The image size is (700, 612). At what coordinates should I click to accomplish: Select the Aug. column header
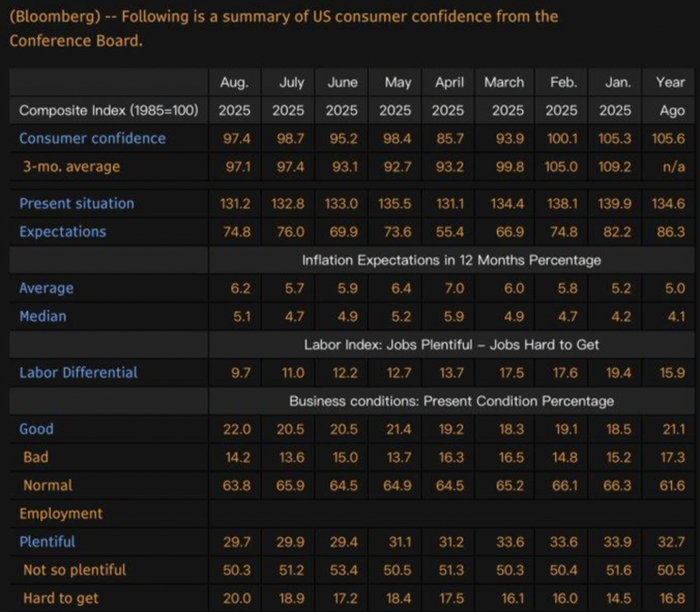234,83
